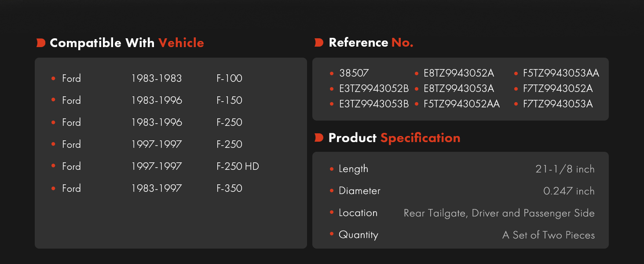Click the red bullet beside Diameter

332,191
